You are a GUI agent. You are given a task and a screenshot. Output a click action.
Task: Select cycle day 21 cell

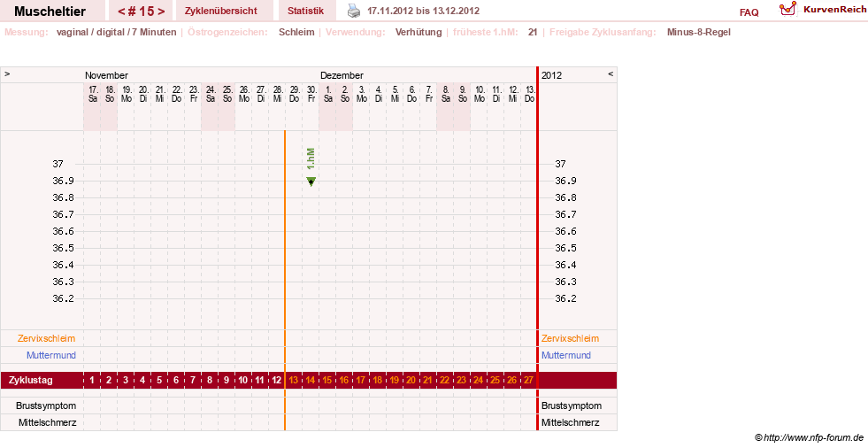tap(428, 380)
